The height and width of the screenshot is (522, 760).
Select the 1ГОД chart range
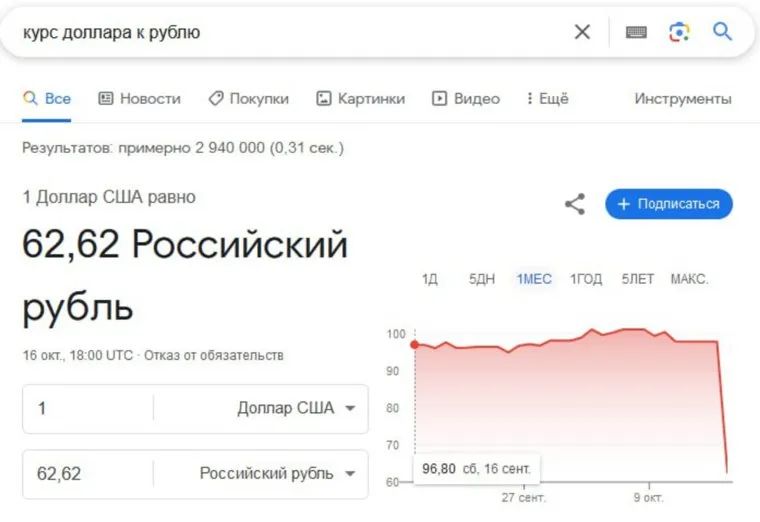[586, 279]
